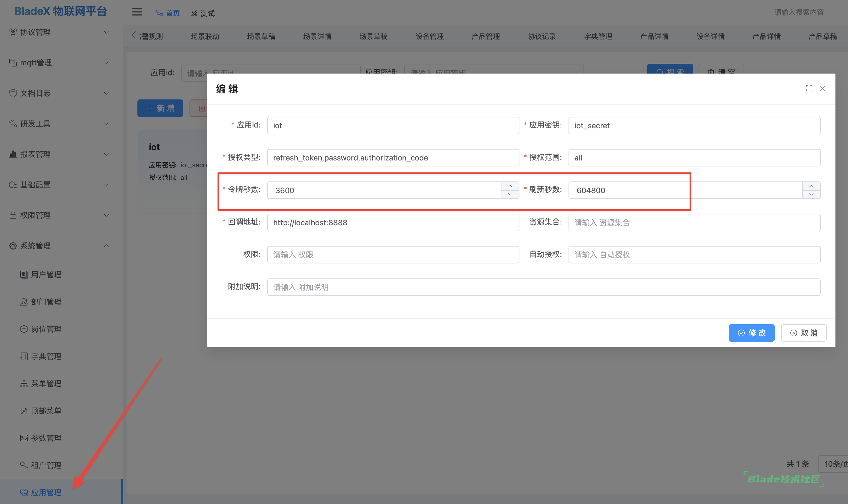Increase 令牌秒数 with up arrow
This screenshot has width=848, height=504.
(x=510, y=186)
